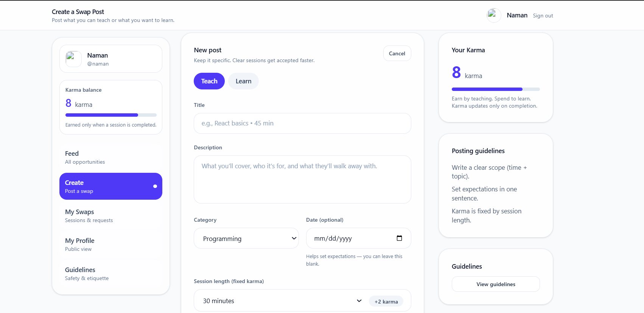Click the New post heading
Screen dimensions: 644x313
[208, 50]
